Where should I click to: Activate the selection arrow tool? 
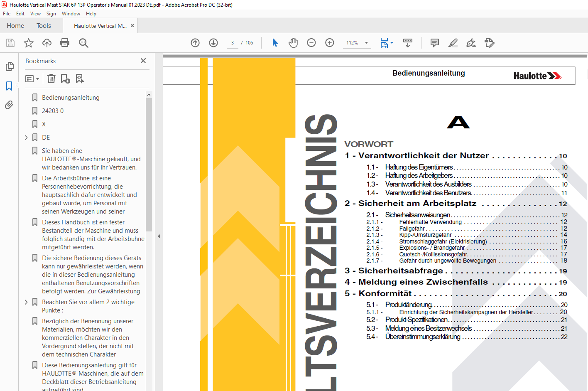pyautogui.click(x=275, y=43)
